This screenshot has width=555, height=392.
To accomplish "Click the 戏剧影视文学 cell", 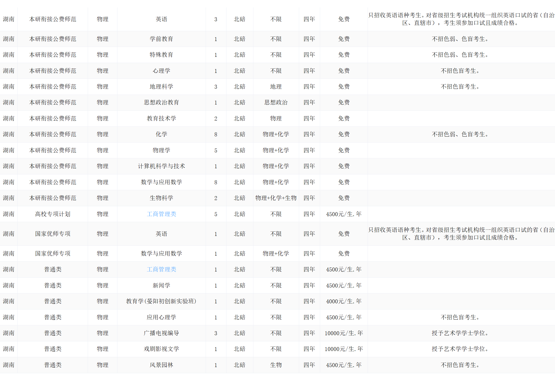I will 161,349.
